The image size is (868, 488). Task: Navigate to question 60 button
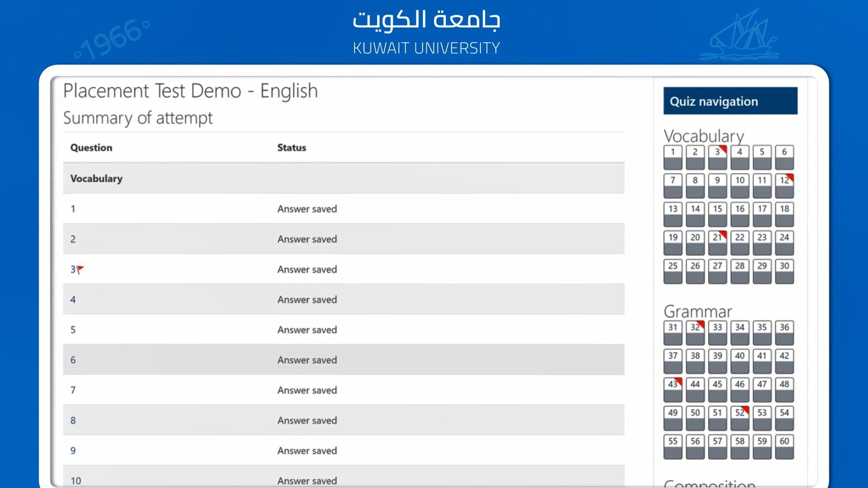click(x=784, y=447)
